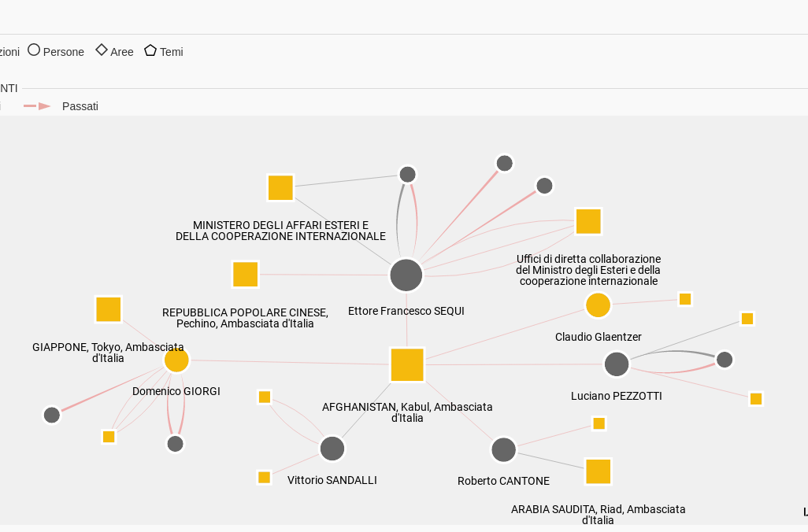Viewport: 808px width, 532px height.
Task: Click the 'Luciano PEZZOTTI' name label
Action: (617, 396)
